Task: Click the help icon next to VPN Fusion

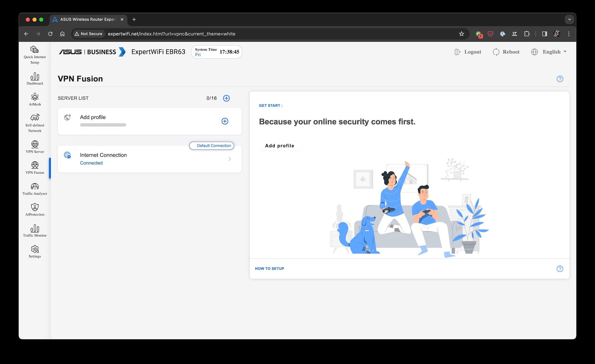Action: [560, 79]
